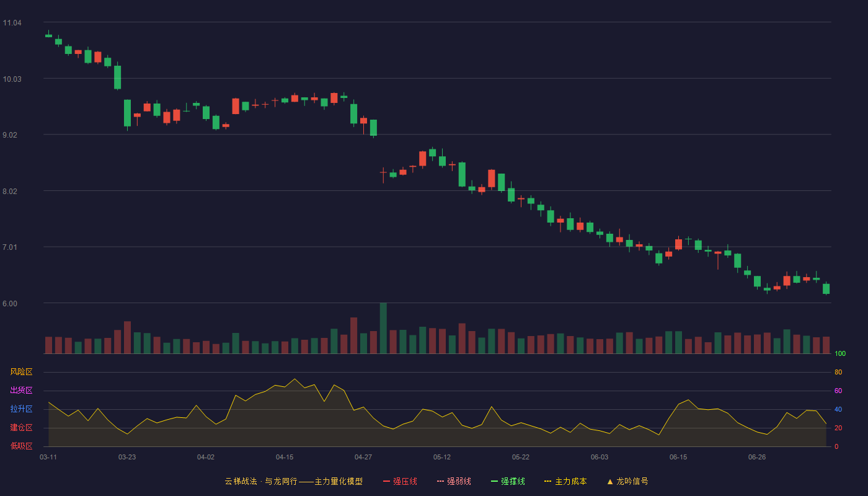Image resolution: width=868 pixels, height=496 pixels.
Task: Click the 06-15 date label
Action: pyautogui.click(x=678, y=457)
